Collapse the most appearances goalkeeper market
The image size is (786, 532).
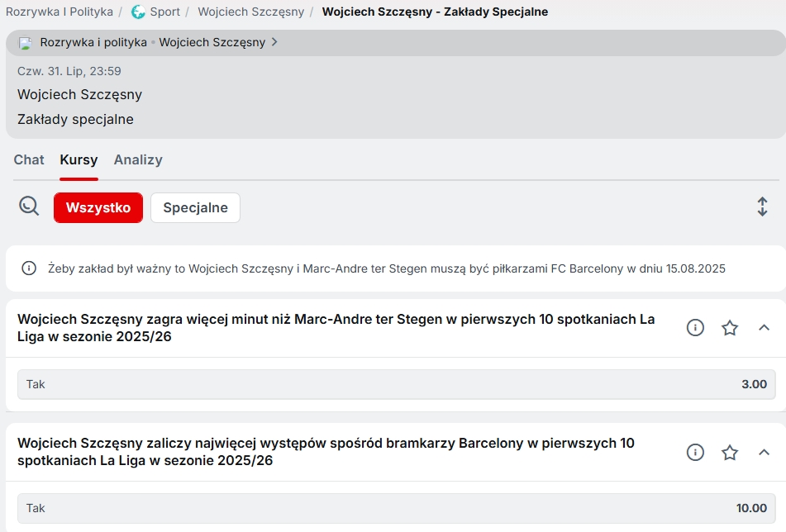tap(764, 452)
